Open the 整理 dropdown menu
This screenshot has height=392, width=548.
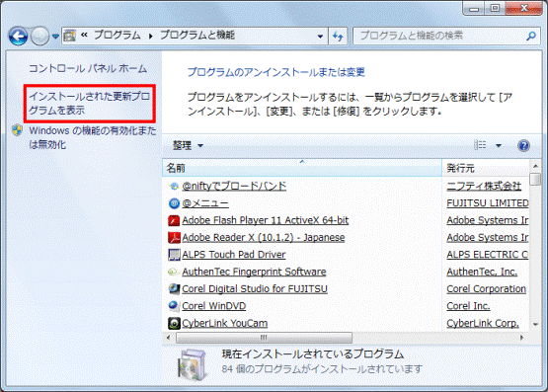(x=188, y=145)
